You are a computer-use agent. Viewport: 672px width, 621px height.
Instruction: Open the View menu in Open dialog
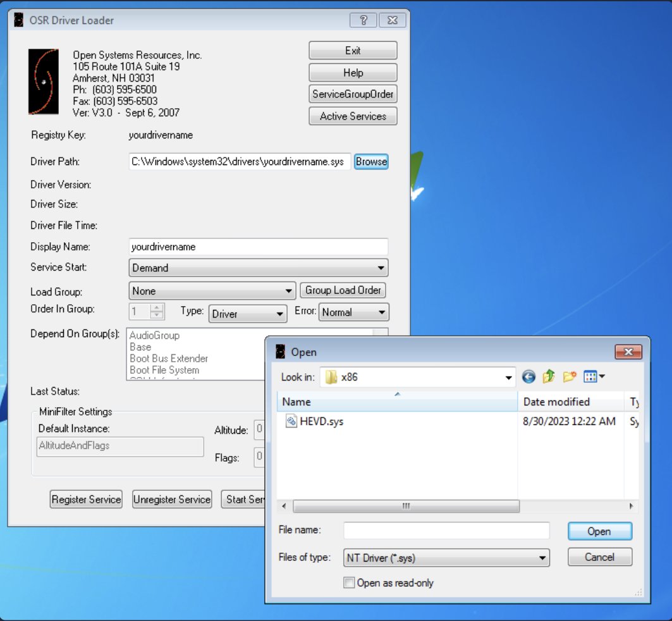pos(594,377)
